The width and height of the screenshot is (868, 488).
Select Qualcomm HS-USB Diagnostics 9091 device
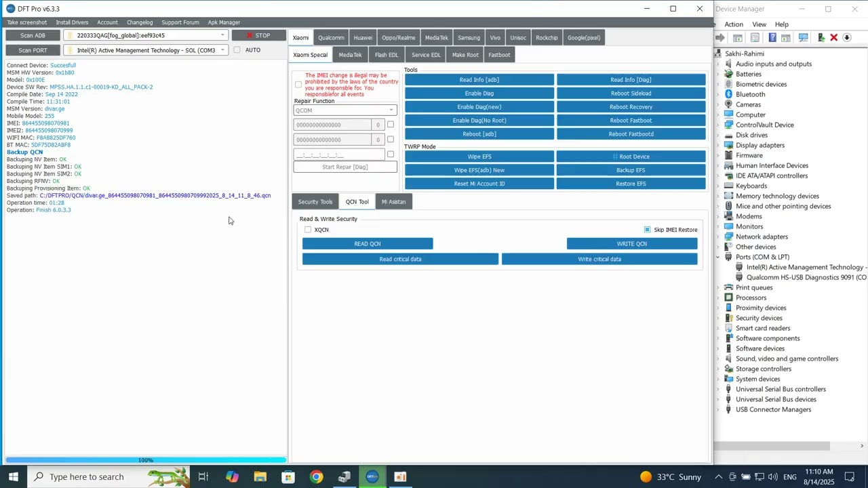[x=806, y=277]
